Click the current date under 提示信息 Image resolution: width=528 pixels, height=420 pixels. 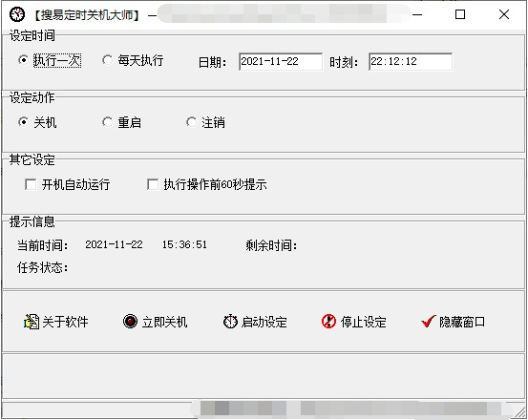(x=114, y=244)
